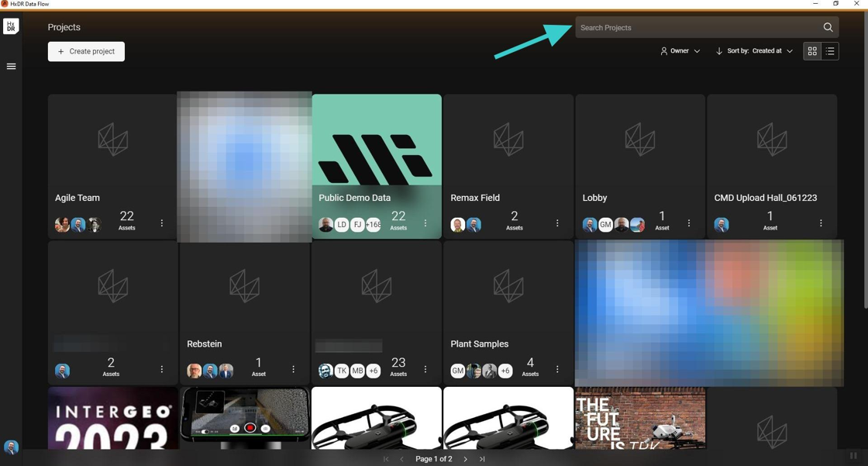Click the HxDR logo icon

[11, 26]
